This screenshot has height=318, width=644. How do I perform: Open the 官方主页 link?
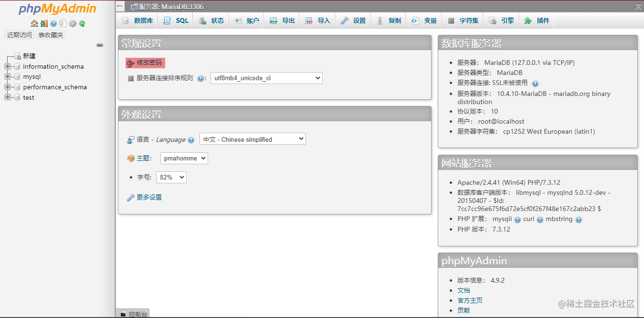[470, 300]
